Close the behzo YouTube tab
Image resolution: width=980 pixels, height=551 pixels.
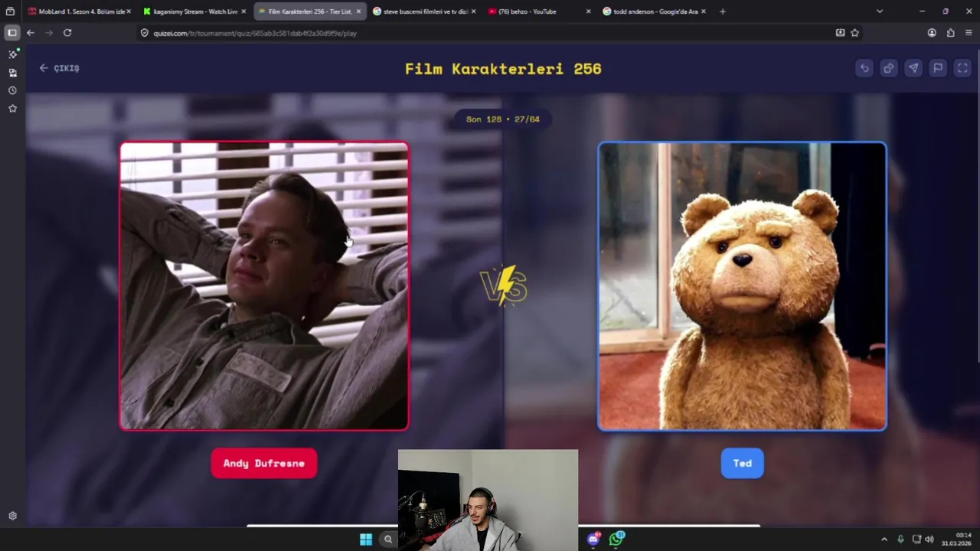[x=588, y=11]
